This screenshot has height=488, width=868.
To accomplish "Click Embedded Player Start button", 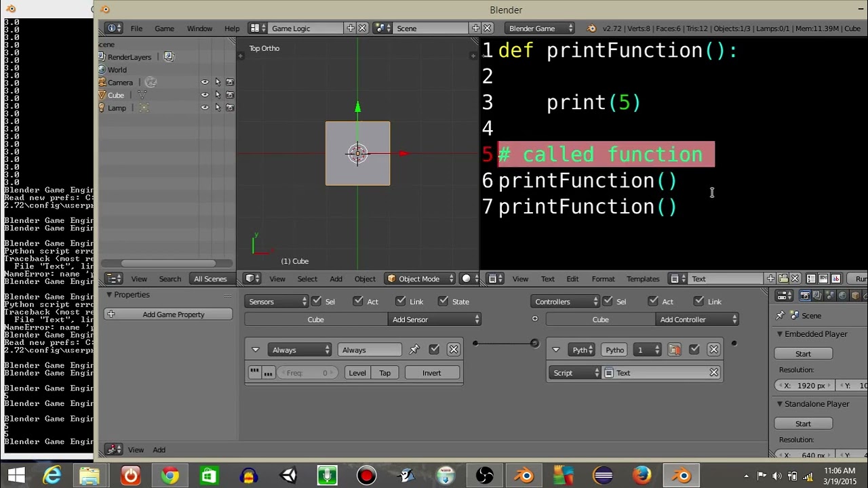I will click(x=803, y=354).
